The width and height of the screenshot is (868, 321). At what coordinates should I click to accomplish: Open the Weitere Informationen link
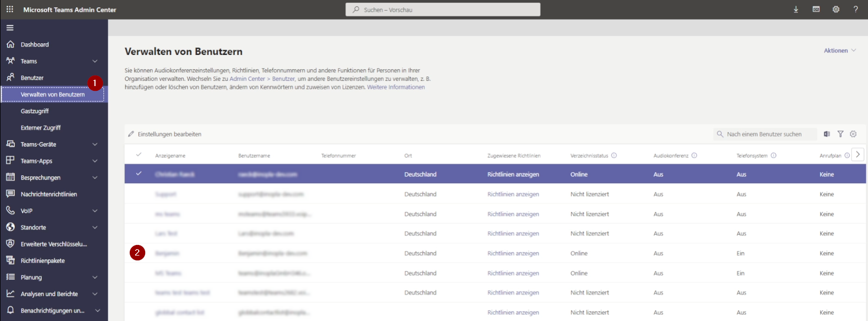click(396, 87)
